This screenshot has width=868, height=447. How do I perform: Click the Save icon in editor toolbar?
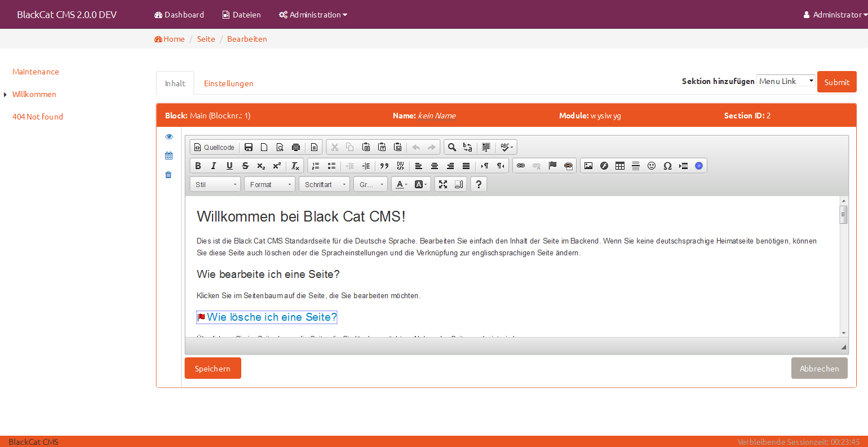pos(249,147)
